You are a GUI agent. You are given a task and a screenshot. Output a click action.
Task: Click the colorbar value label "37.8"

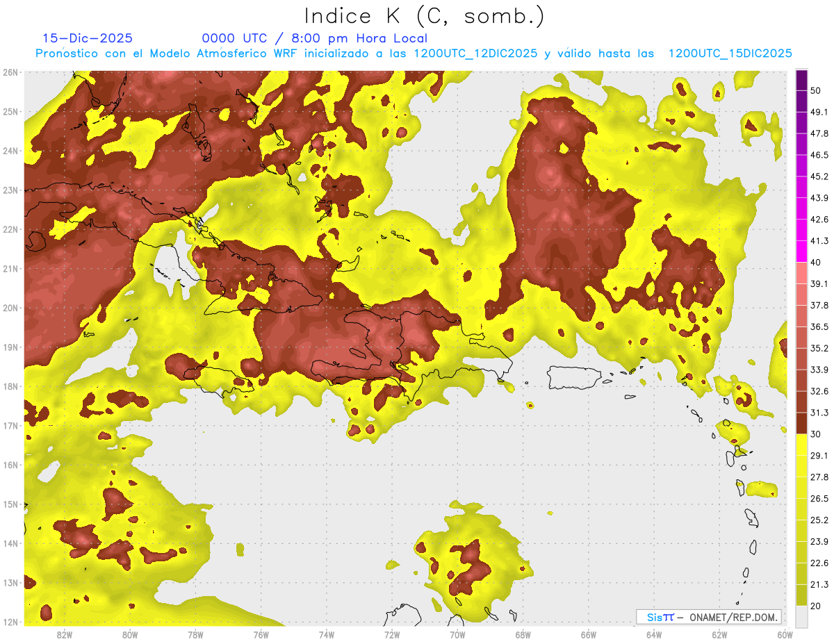(819, 305)
